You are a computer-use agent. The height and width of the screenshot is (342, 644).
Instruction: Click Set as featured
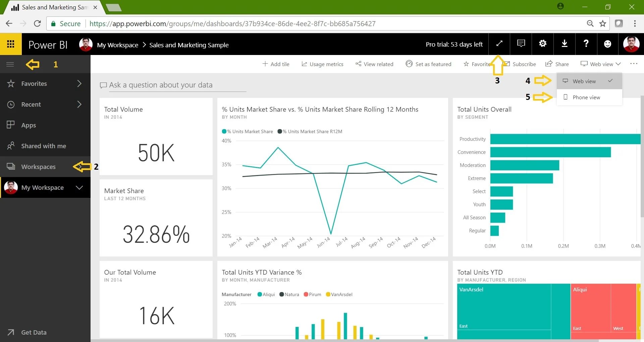coord(428,64)
